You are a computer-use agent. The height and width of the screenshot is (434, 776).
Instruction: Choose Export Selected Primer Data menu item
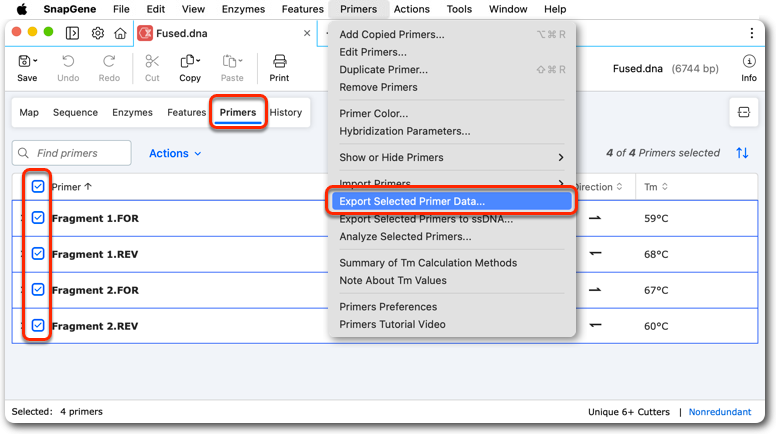[x=452, y=201]
